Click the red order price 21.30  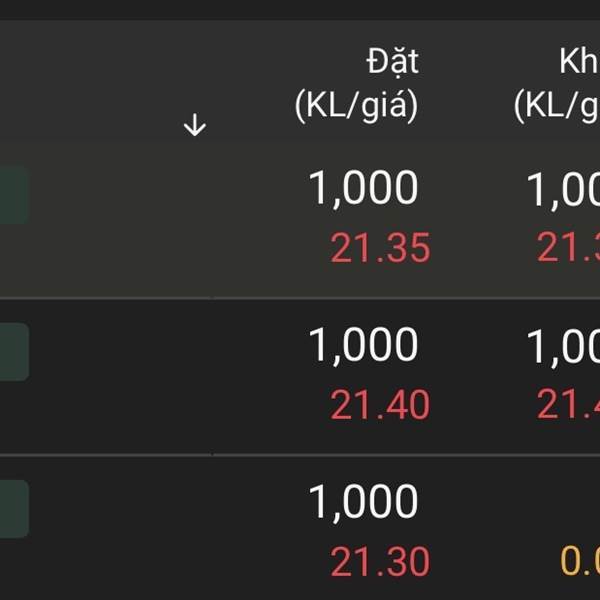(x=380, y=562)
